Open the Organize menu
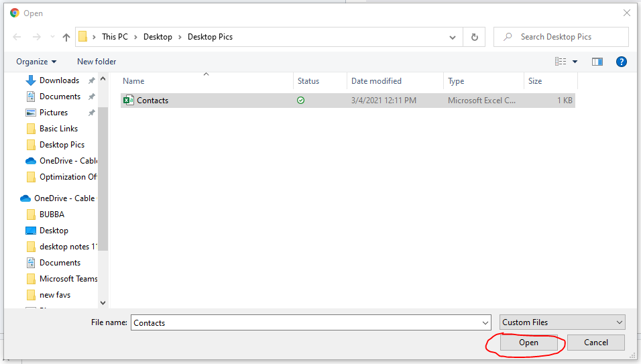Viewport: 641px width, 364px height. click(x=36, y=62)
